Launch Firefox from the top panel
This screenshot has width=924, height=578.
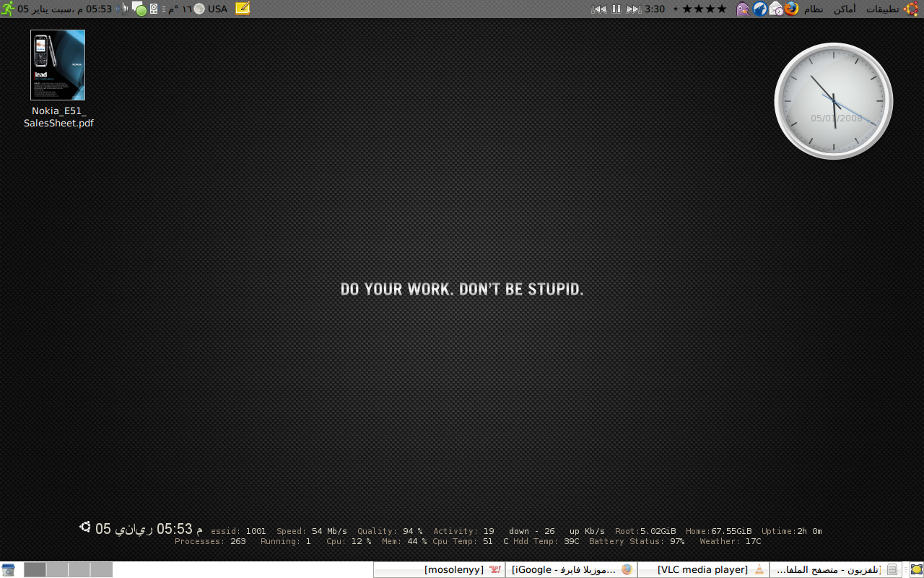coord(792,9)
